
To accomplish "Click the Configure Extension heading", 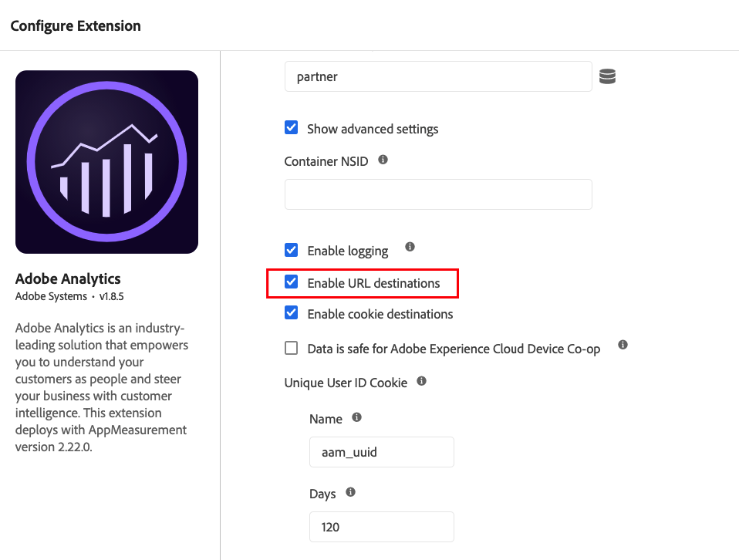I will (76, 25).
